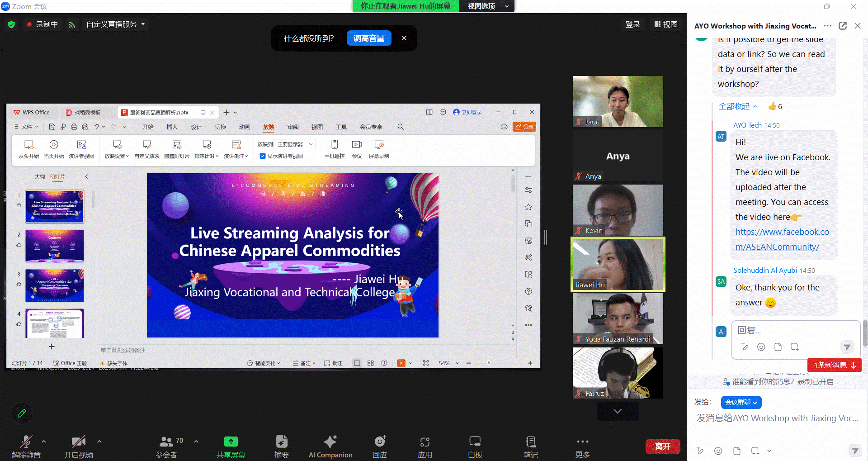
Task: Open the AI Companion panel
Action: pyautogui.click(x=330, y=442)
